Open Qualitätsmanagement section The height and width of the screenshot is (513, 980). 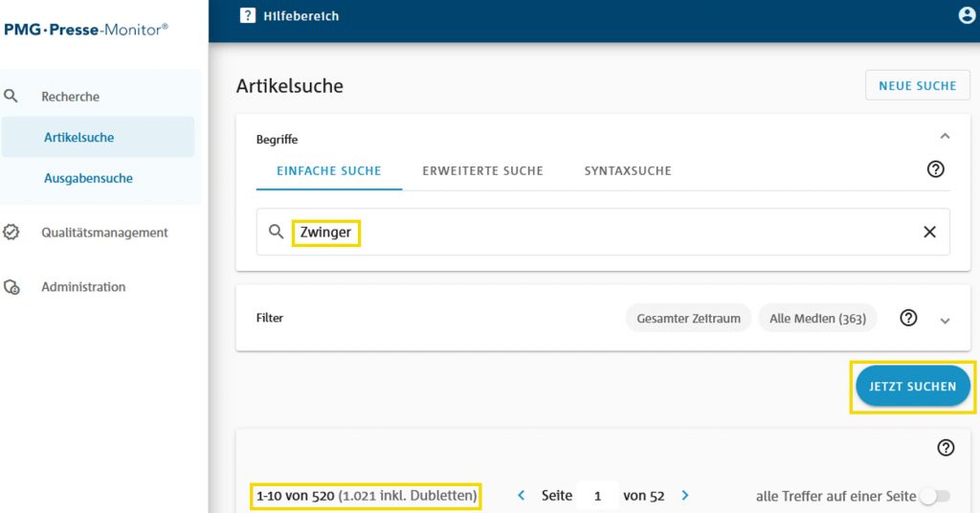pos(104,233)
